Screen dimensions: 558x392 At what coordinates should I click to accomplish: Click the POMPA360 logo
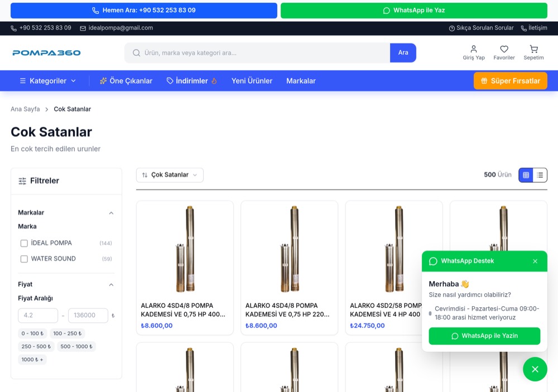pyautogui.click(x=47, y=52)
